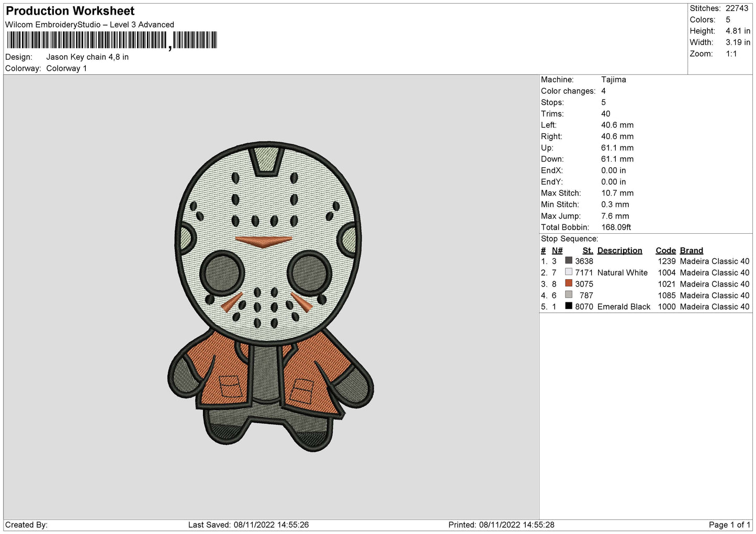Click the 'Natural White' description text
The width and height of the screenshot is (756, 534).
click(x=622, y=272)
